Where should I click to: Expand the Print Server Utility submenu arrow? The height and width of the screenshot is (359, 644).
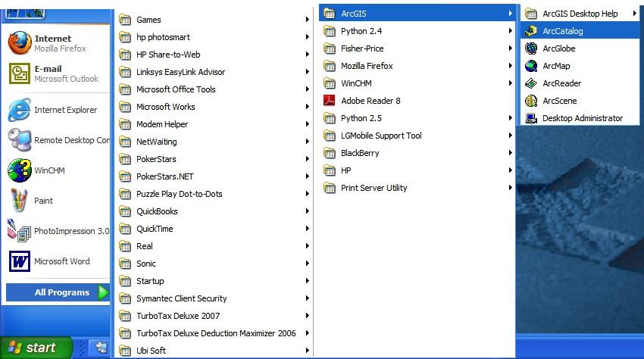pos(510,188)
